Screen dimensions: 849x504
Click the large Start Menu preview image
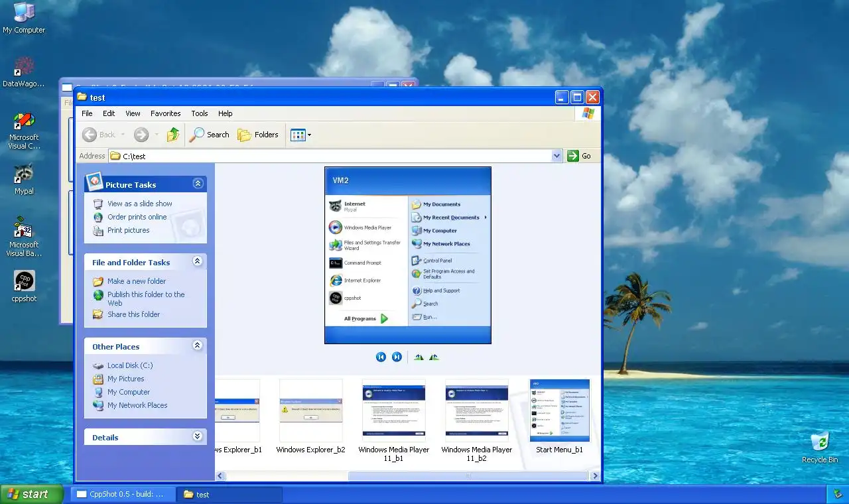[408, 255]
